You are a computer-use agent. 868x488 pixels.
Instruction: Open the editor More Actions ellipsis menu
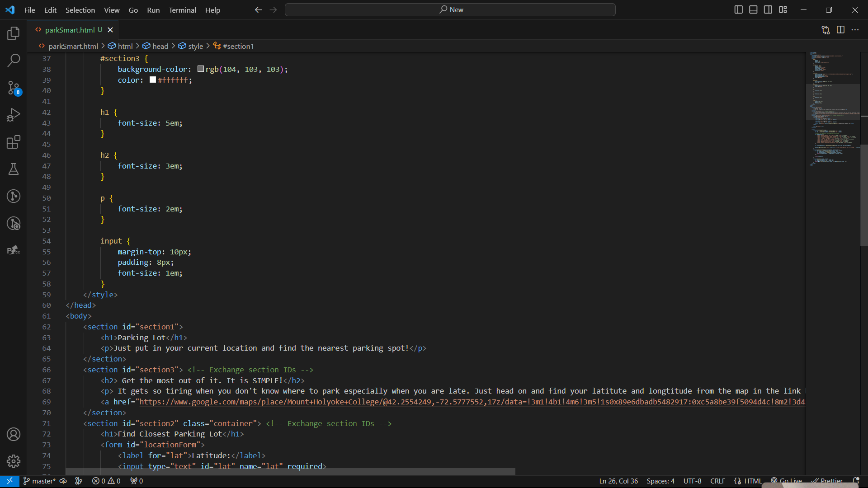(x=855, y=30)
